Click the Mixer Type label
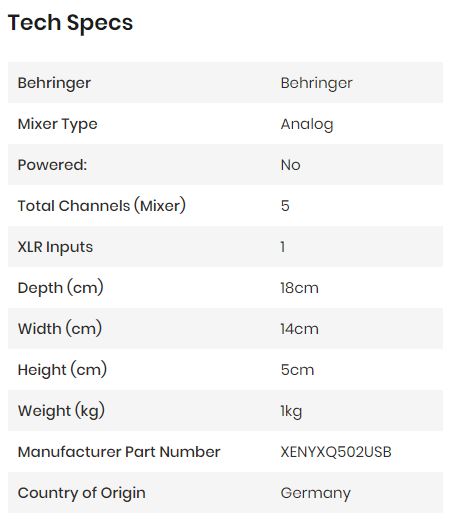The image size is (453, 523). click(57, 124)
